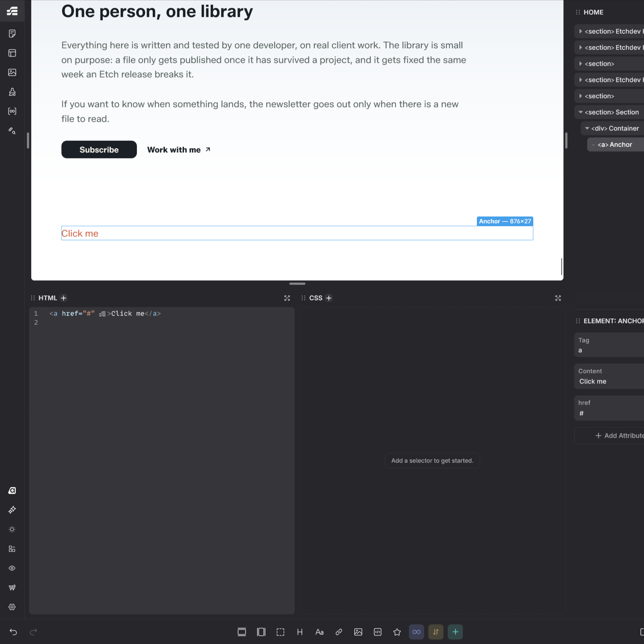Image resolution: width=644 pixels, height=644 pixels.
Task: Click the Subscribe button on the canvas
Action: tap(99, 149)
